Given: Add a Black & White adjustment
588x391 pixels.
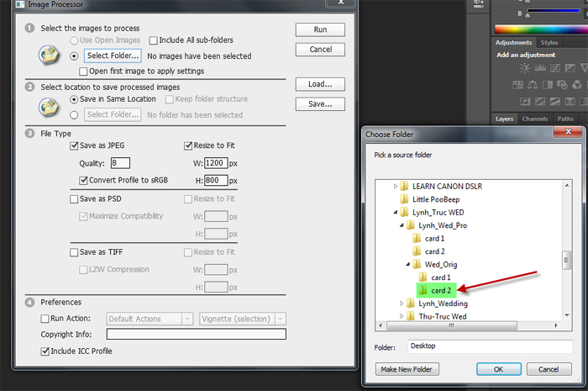Looking at the screenshot, I should 548,85.
